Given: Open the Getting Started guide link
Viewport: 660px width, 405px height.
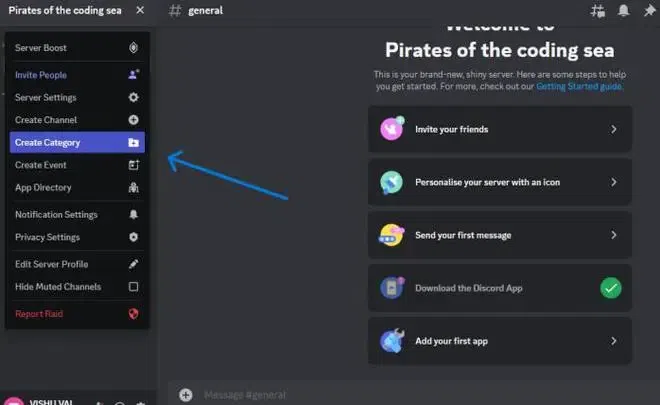Looking at the screenshot, I should click(579, 86).
